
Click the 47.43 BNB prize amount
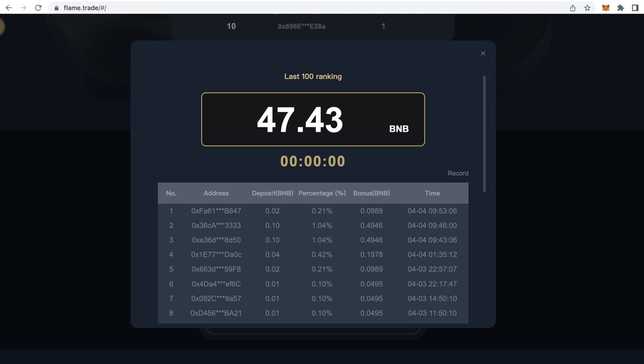(300, 120)
